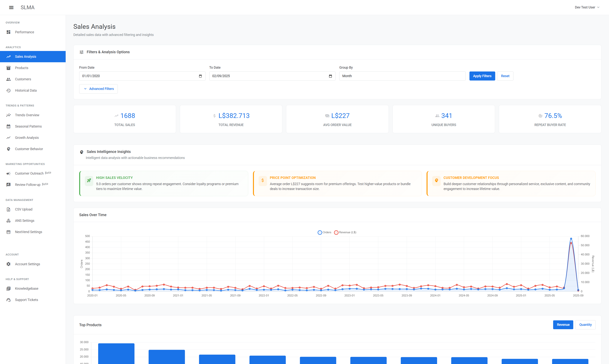Click the Knowledgebase book icon
Viewport: 609px width, 364px height.
click(x=8, y=288)
